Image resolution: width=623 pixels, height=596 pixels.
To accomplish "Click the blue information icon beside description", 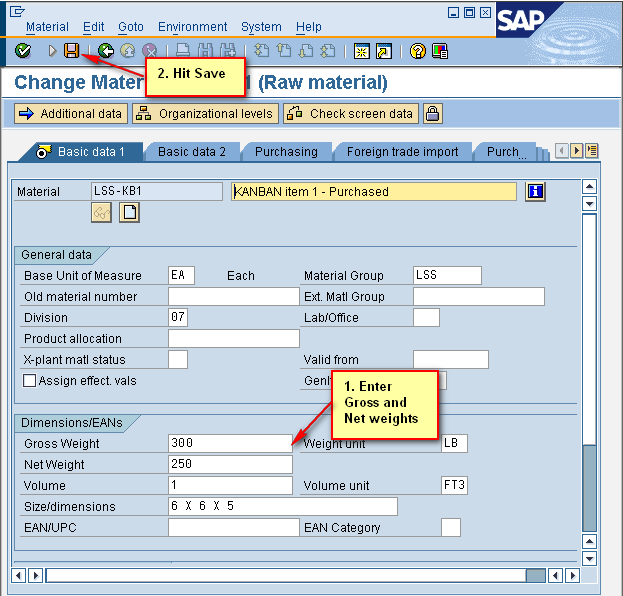I will tap(535, 192).
